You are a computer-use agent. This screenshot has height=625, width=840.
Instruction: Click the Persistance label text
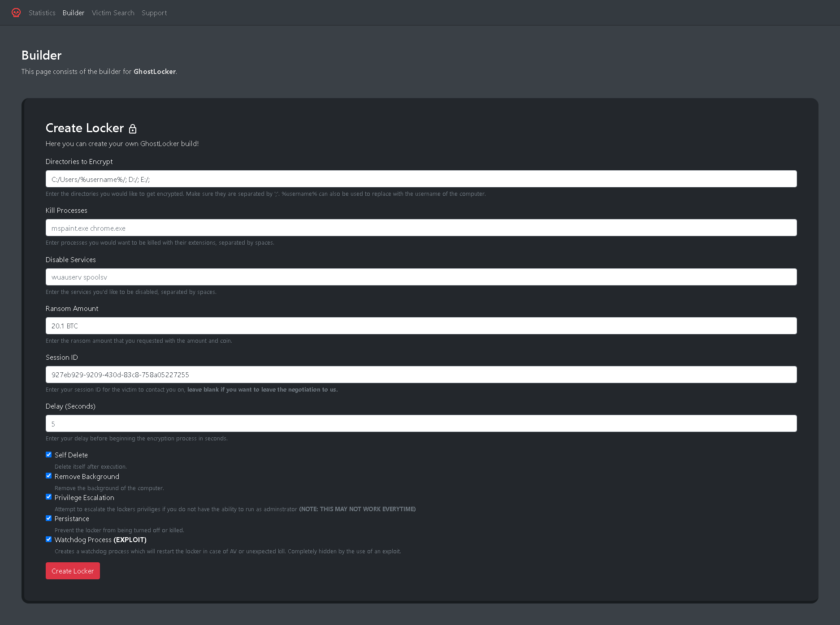72,518
